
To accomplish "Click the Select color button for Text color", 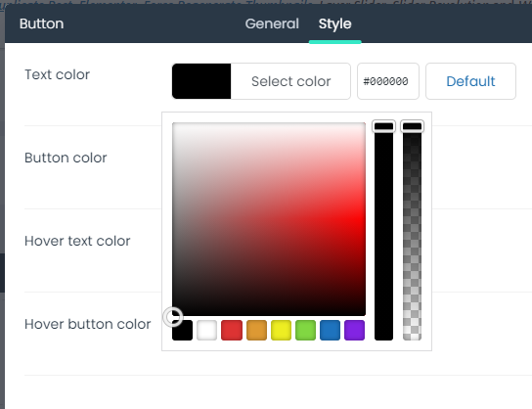I will tap(290, 81).
